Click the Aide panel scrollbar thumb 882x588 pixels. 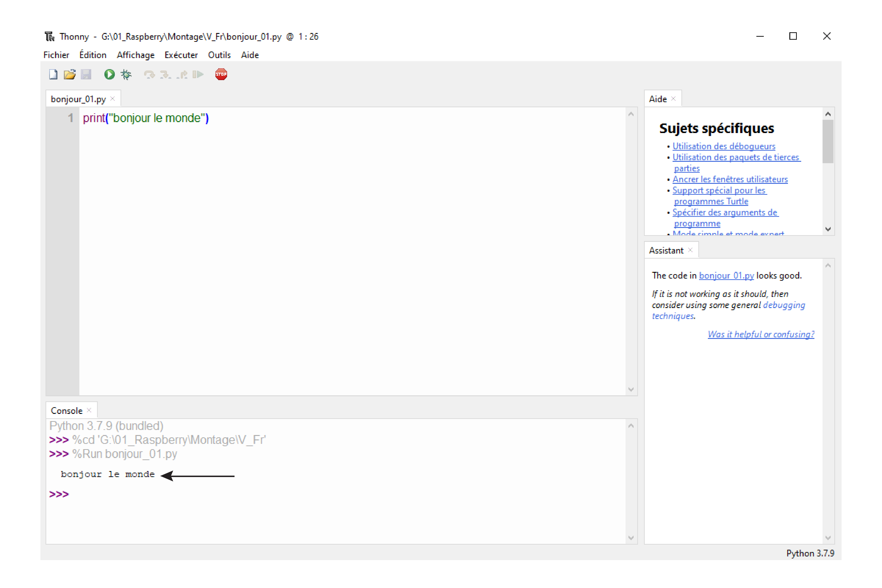tap(828, 141)
